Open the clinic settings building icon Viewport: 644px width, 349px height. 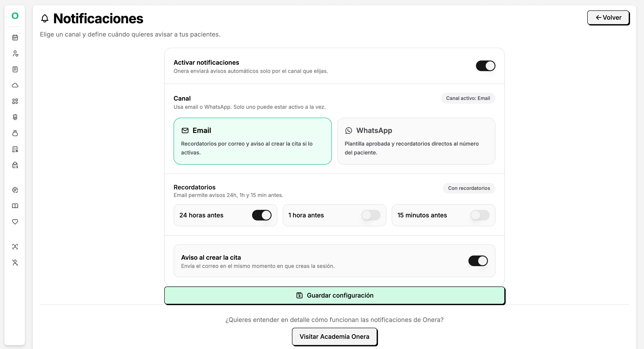pyautogui.click(x=15, y=149)
